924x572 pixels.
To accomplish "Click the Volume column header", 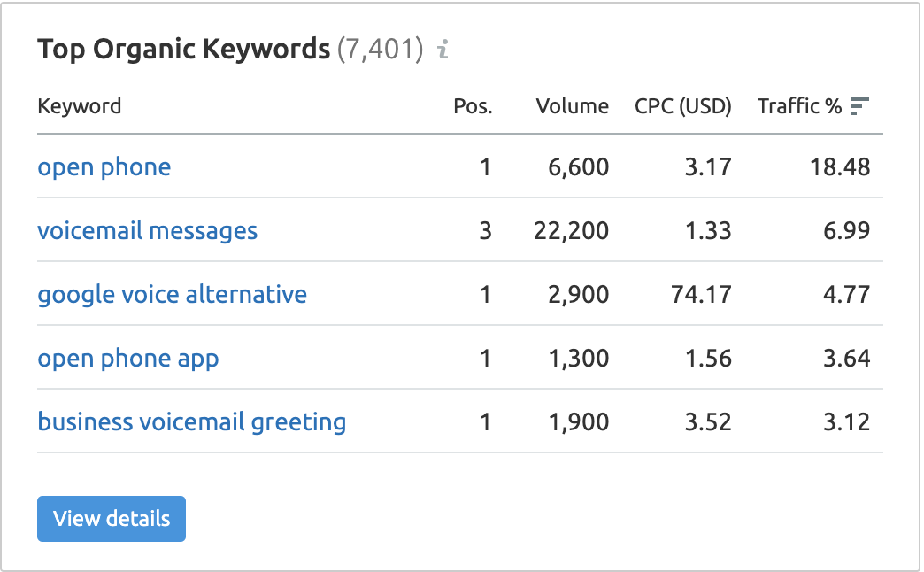I will click(x=573, y=106).
